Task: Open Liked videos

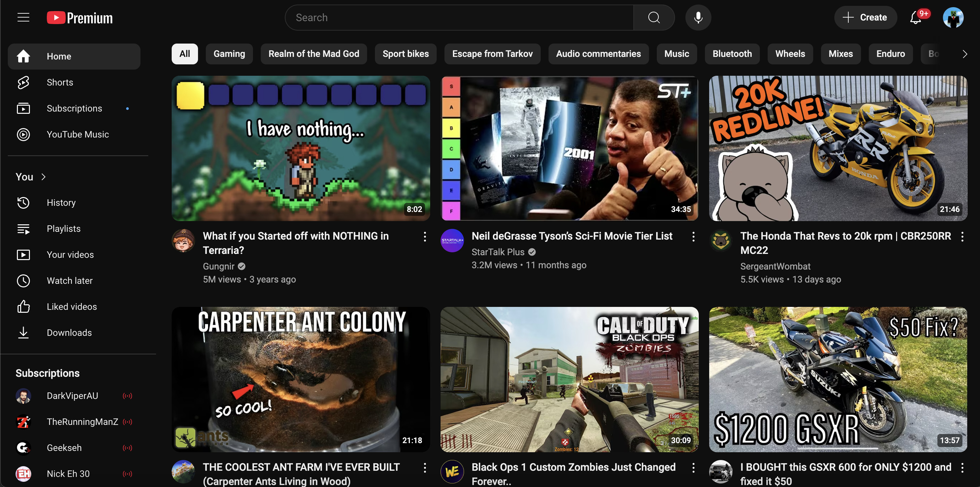Action: click(x=74, y=307)
